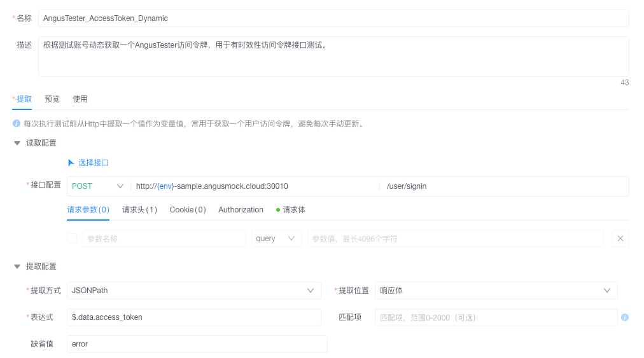Click the 缺省值 field containing error
The height and width of the screenshot is (358, 644).
tap(197, 344)
